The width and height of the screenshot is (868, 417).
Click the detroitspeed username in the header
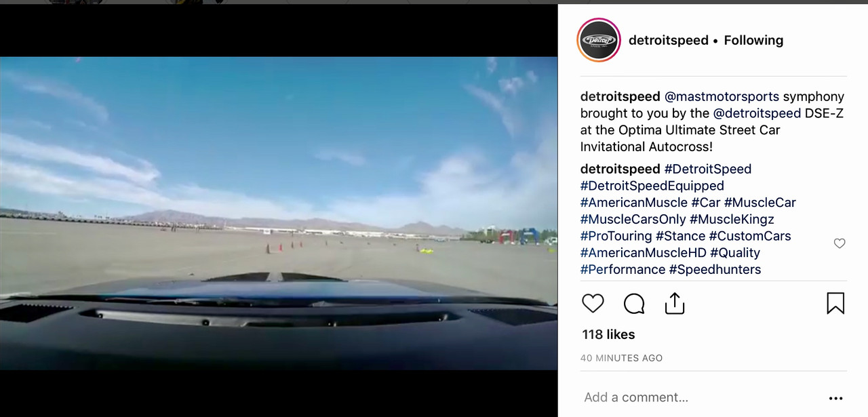[669, 40]
